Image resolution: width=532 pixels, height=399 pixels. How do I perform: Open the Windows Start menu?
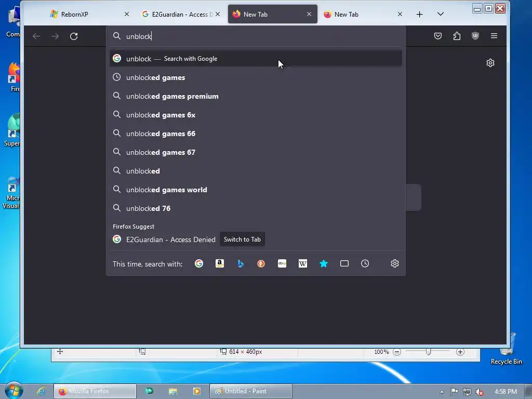(14, 391)
